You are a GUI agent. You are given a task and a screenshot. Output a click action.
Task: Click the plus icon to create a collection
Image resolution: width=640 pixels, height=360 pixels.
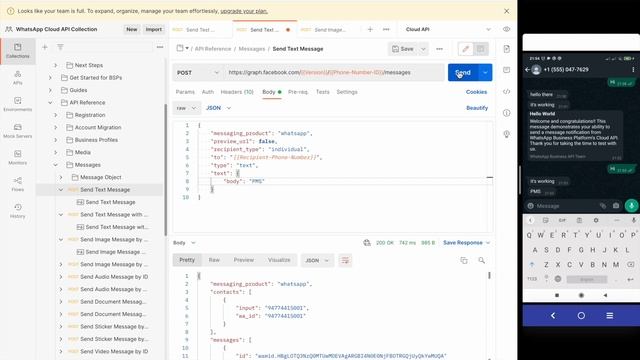45,47
